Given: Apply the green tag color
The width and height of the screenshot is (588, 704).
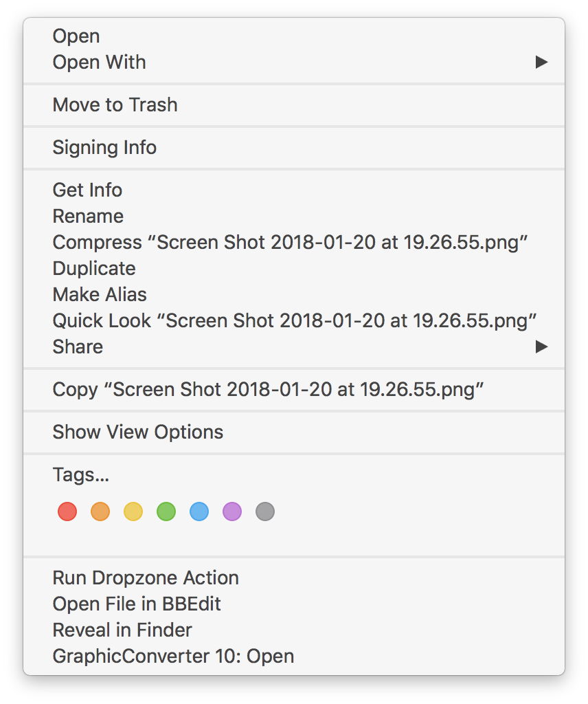Looking at the screenshot, I should [166, 511].
